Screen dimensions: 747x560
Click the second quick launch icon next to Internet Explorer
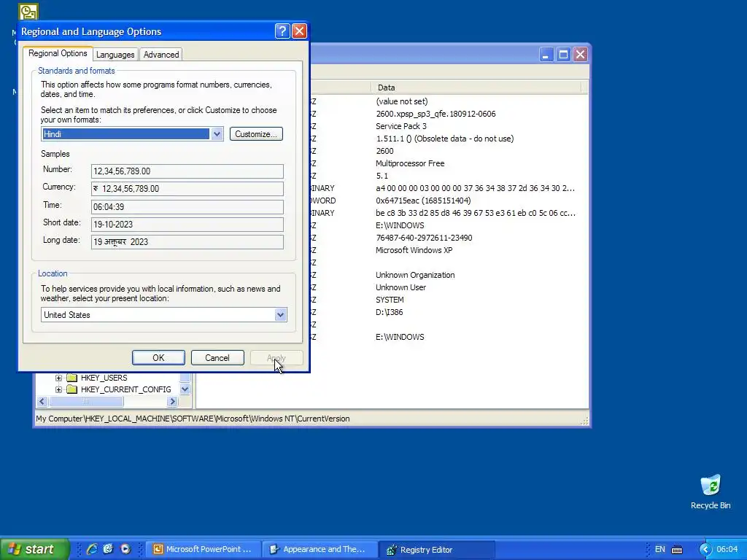108,549
